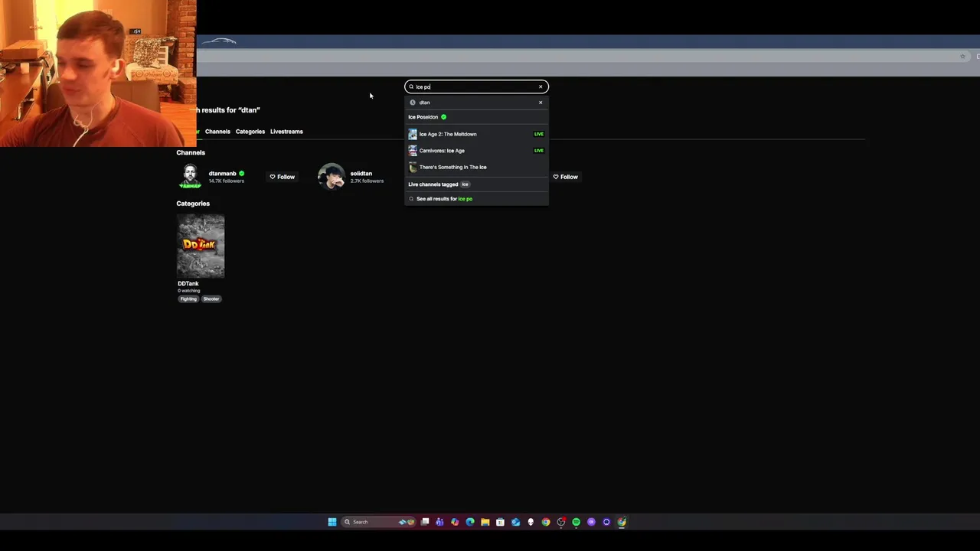
Task: Open the dtanmanb channel name
Action: [x=223, y=174]
